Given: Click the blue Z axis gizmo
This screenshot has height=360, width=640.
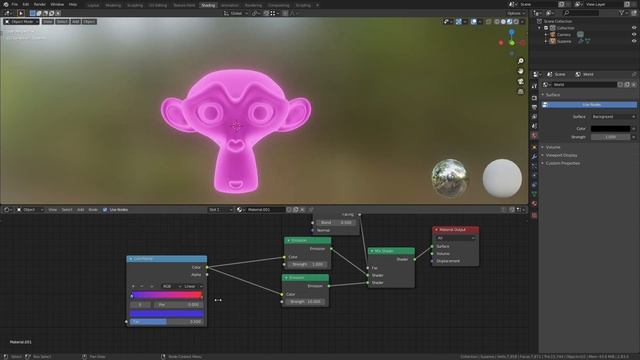Looking at the screenshot, I should (511, 32).
